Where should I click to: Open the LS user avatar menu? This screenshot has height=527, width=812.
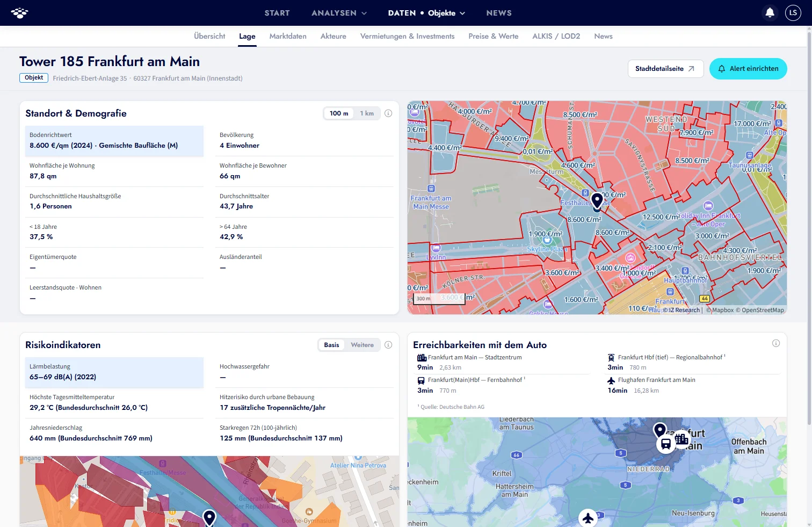pos(793,13)
